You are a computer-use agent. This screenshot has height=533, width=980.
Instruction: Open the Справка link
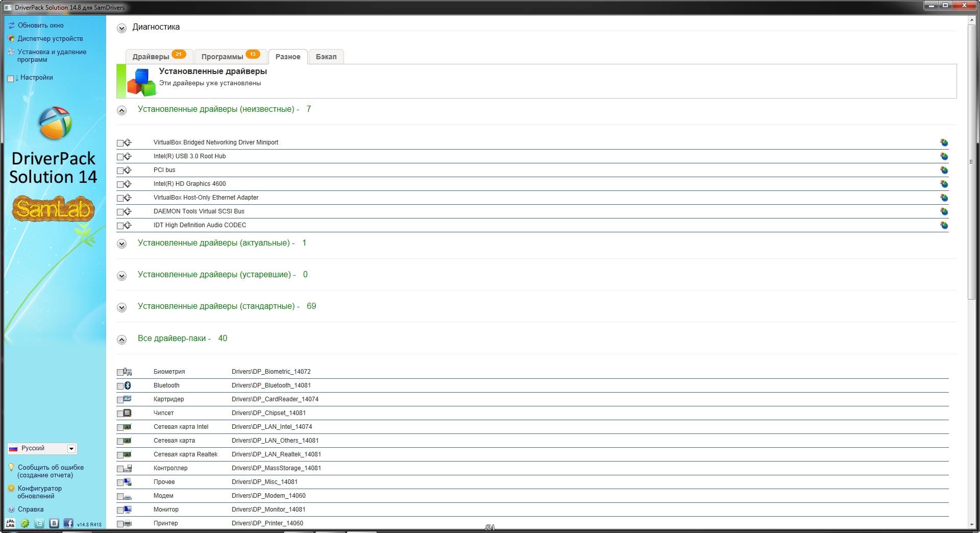point(31,510)
